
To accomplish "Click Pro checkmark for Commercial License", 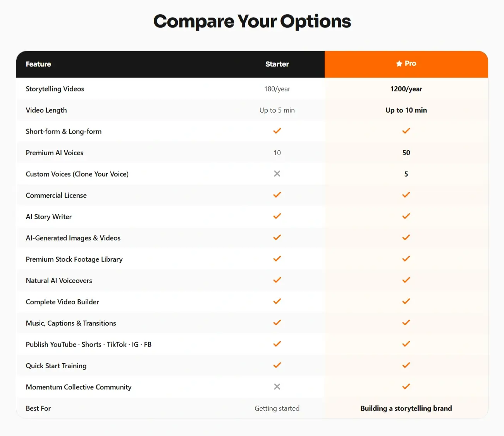I will pyautogui.click(x=406, y=195).
